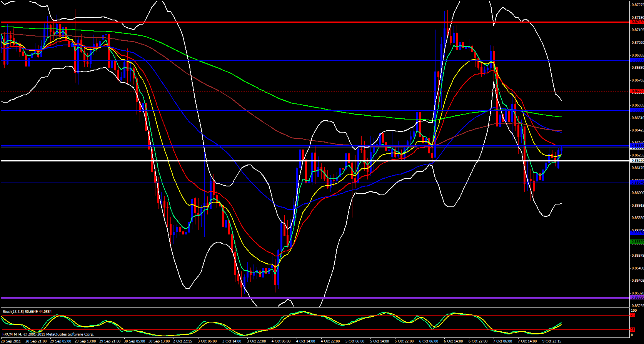Click the stochastic 25 level label
644x344 pixels.
(632, 330)
